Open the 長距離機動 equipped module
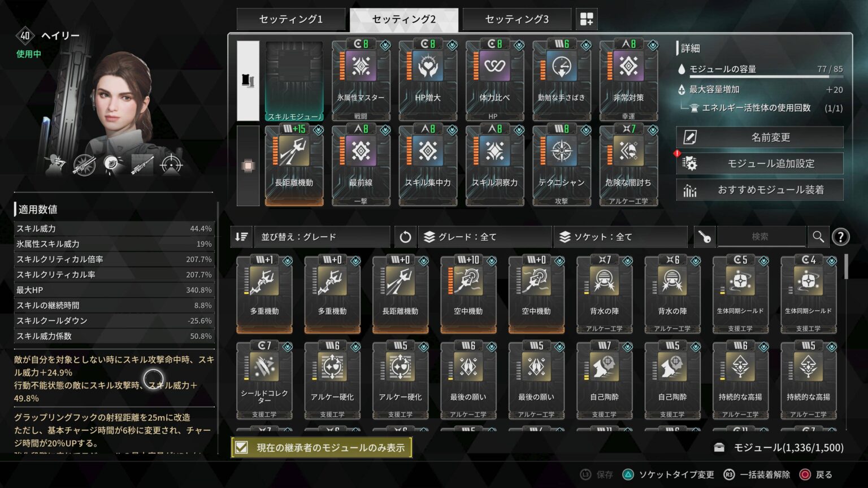Screen dimensions: 868x488 pos(293,164)
